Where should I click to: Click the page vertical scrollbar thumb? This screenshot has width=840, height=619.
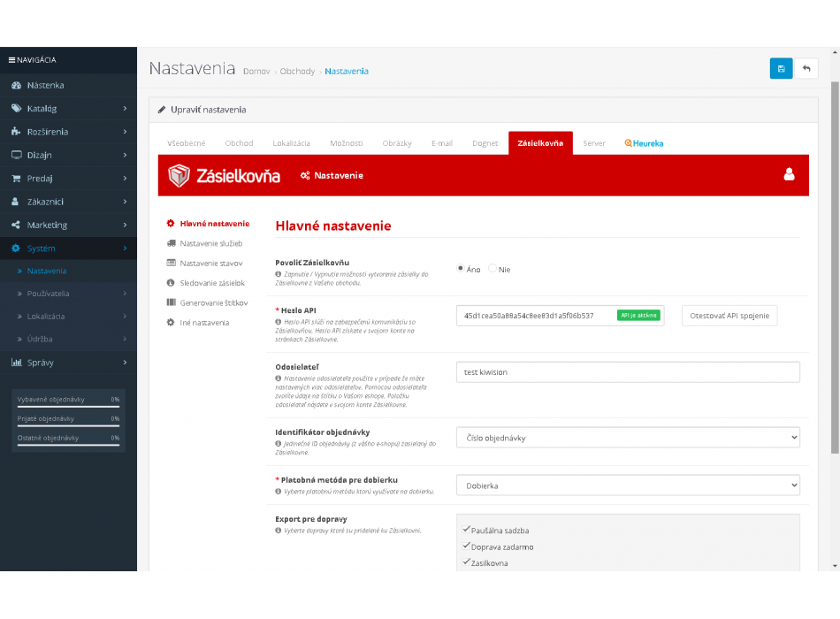tap(835, 268)
